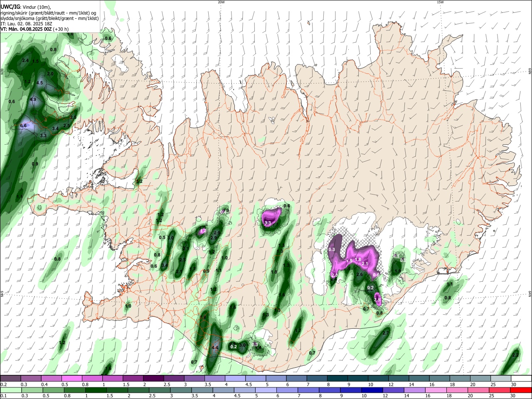Click the '64N' latitude label on right map edge
Image resolution: width=532 pixels, height=399 pixels.
coord(530,293)
